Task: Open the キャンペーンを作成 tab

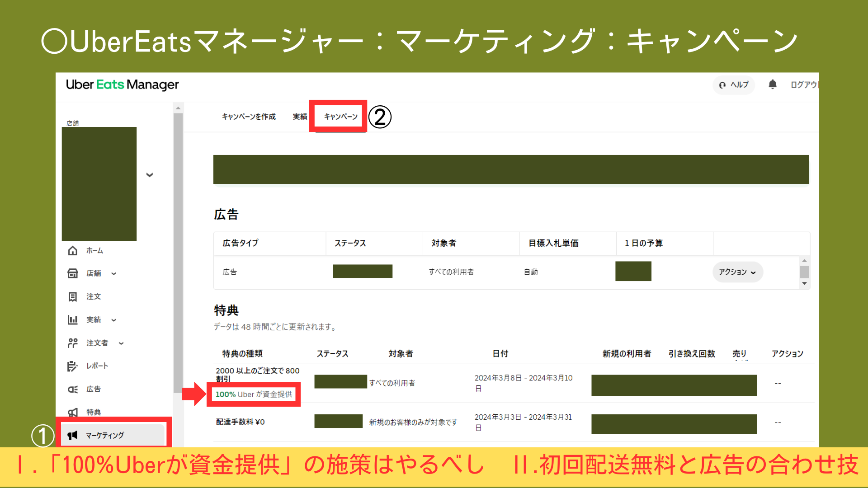Action: click(249, 117)
